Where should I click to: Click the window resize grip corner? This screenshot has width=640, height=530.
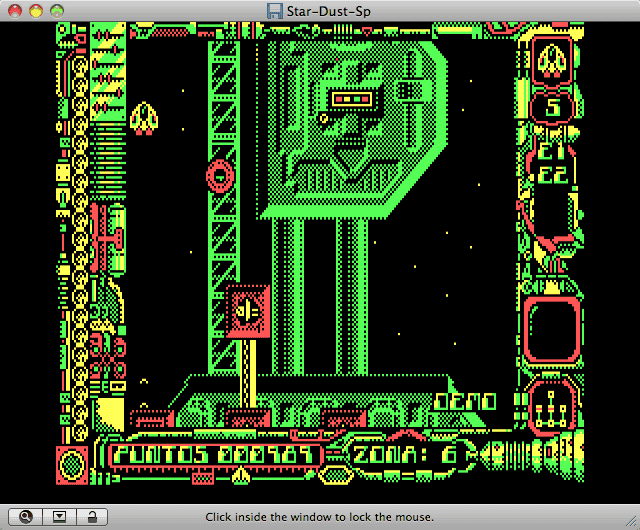(631, 521)
